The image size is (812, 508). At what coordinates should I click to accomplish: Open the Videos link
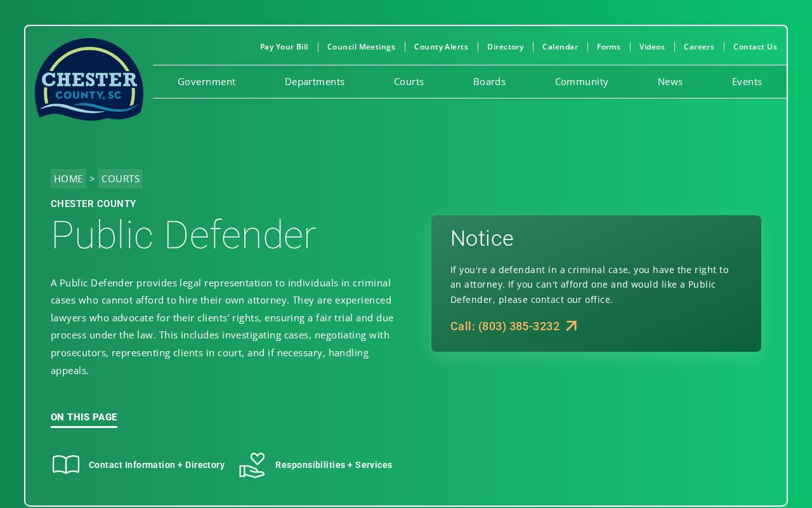coord(652,47)
